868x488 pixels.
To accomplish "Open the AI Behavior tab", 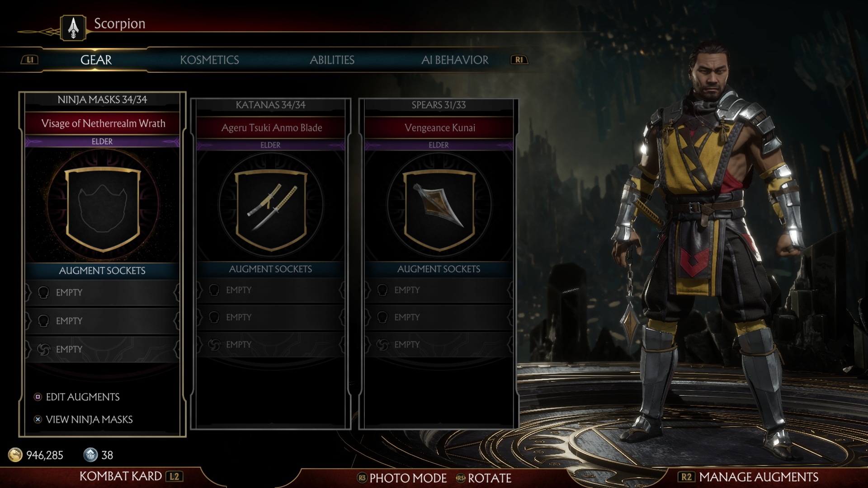I will point(455,60).
